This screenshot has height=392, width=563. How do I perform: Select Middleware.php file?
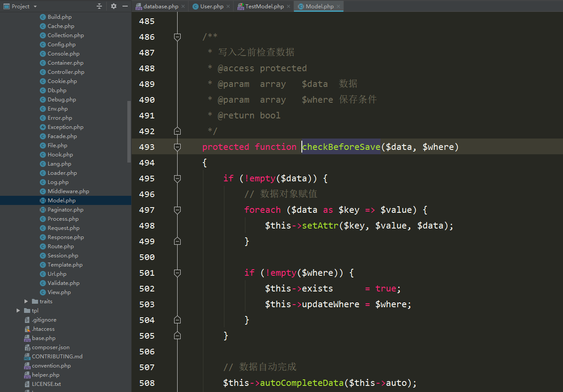[x=68, y=191]
